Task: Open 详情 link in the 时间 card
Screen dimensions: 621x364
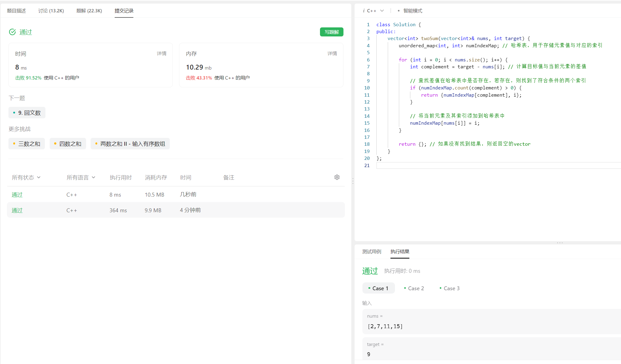Action: [x=162, y=54]
